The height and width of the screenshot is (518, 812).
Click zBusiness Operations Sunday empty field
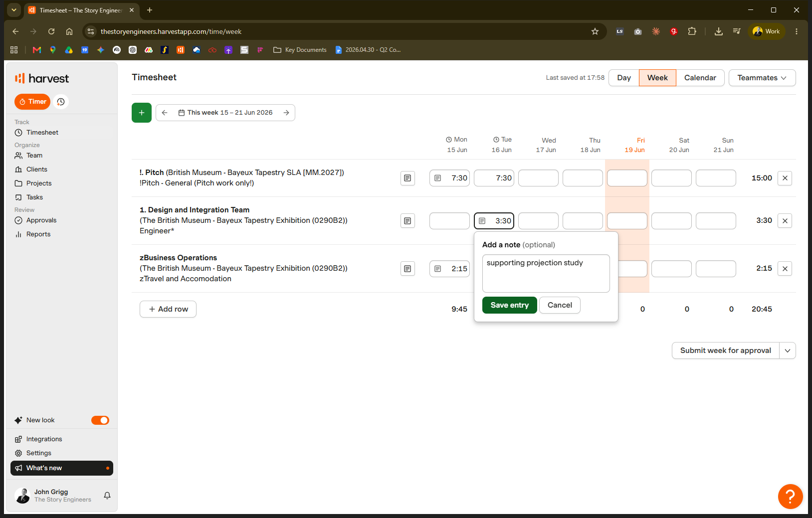(x=716, y=269)
